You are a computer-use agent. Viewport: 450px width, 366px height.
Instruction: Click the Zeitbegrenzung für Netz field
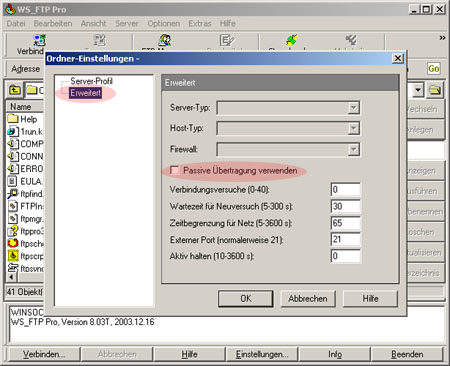pos(346,223)
